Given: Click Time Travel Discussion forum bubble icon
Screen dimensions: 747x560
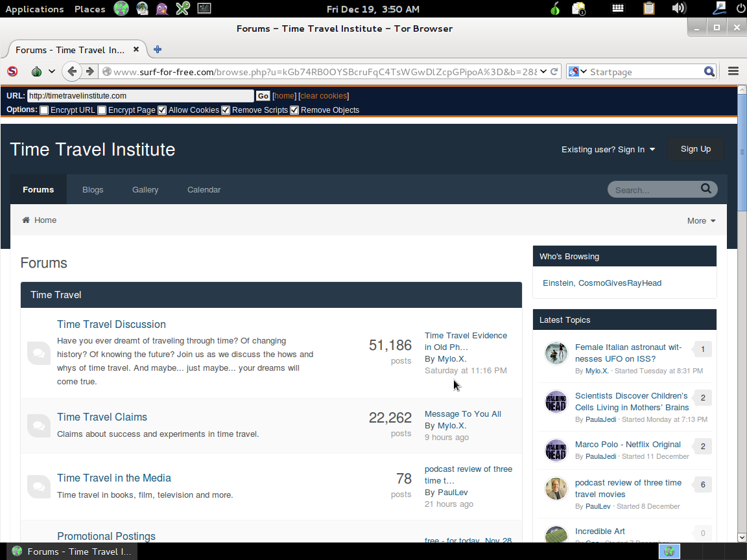Looking at the screenshot, I should [39, 353].
